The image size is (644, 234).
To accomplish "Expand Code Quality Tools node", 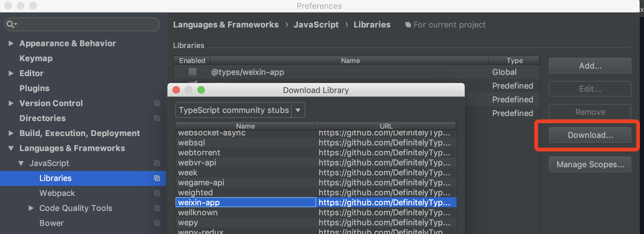I will 31,208.
